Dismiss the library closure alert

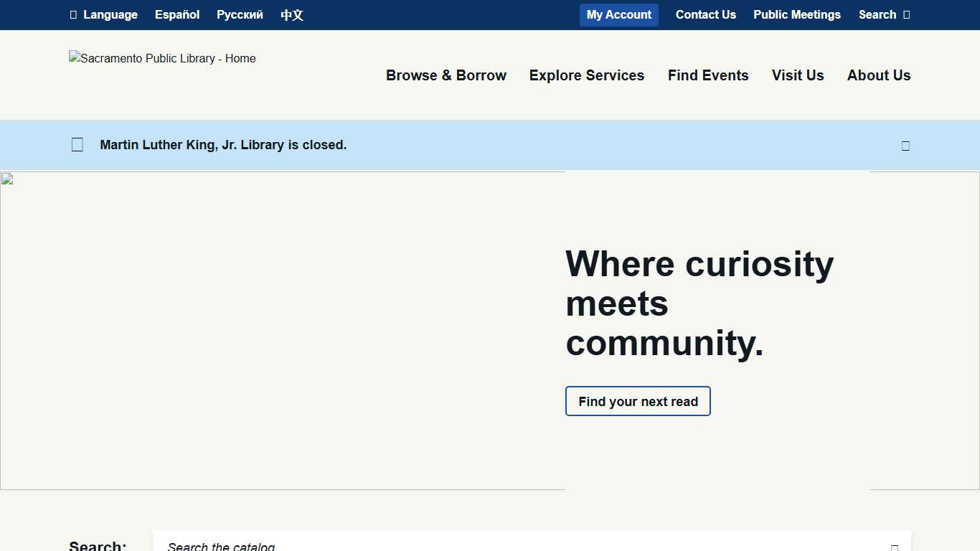pos(905,145)
